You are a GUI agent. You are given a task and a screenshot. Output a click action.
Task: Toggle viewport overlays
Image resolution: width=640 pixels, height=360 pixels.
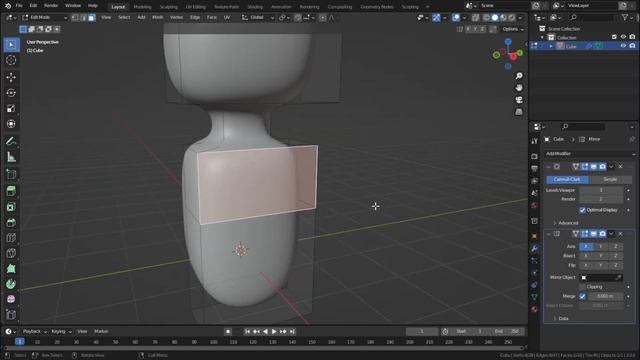click(456, 18)
